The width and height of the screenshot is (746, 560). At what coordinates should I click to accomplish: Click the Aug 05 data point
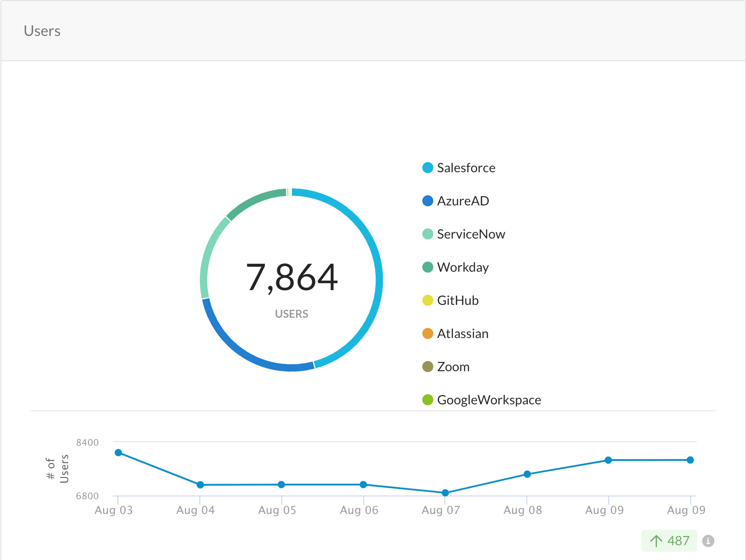(281, 484)
